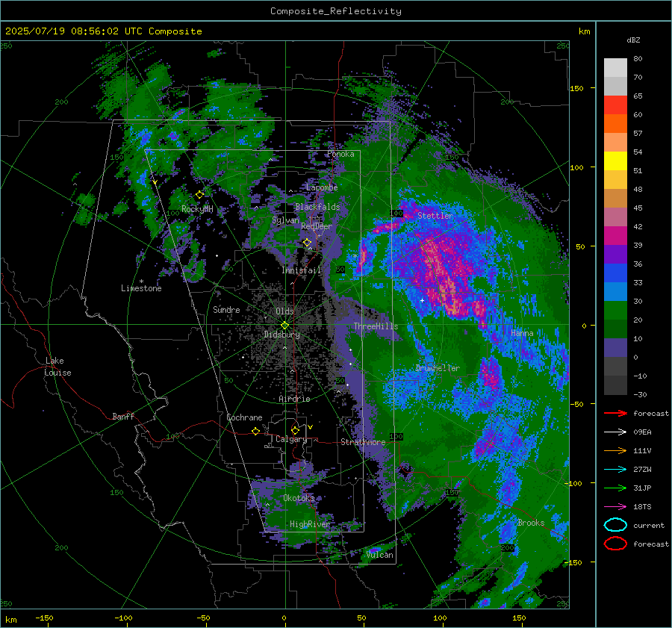
Task: Click the yellow diamond marker below Cochrane
Action: pos(255,431)
